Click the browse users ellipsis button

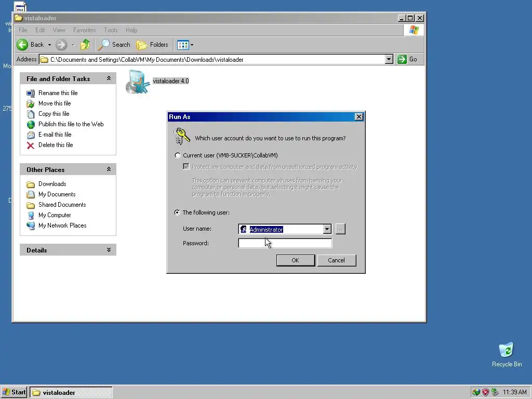coord(340,229)
